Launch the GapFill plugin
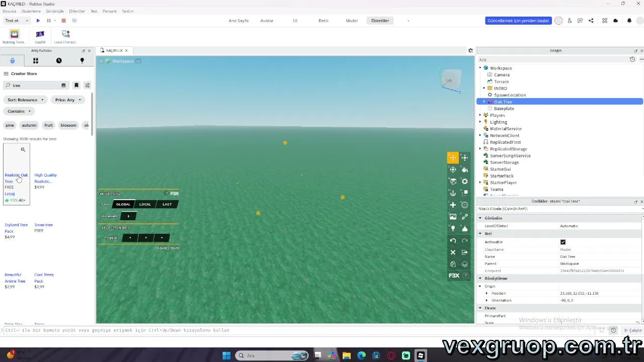This screenshot has height=362, width=644. (40, 37)
